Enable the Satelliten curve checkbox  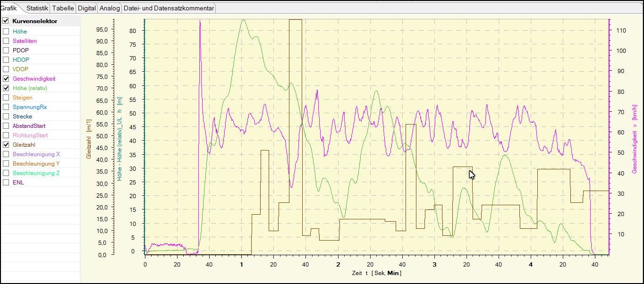pos(6,41)
